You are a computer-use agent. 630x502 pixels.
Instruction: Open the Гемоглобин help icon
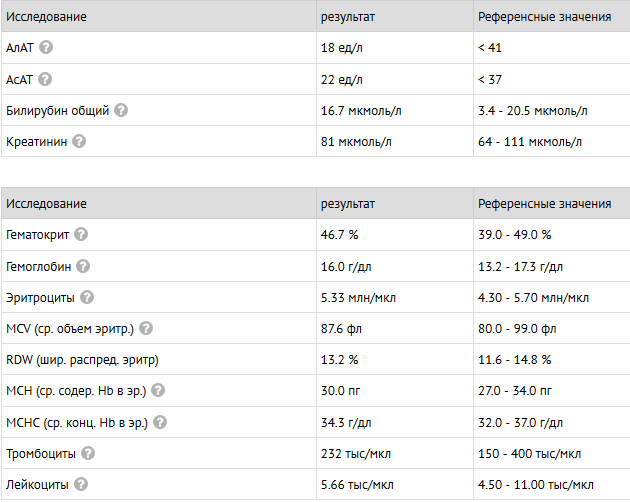pos(83,266)
